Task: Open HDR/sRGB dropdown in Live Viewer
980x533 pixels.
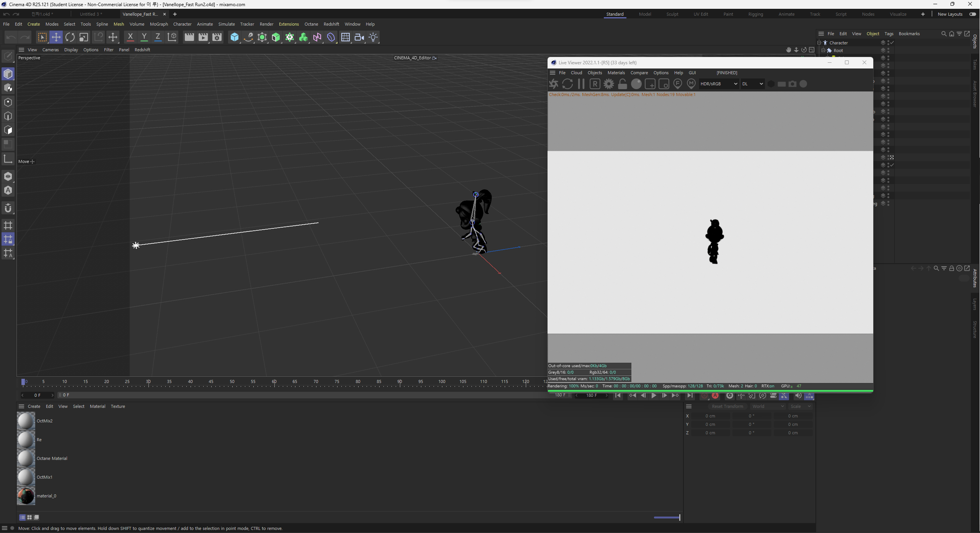Action: (x=719, y=84)
